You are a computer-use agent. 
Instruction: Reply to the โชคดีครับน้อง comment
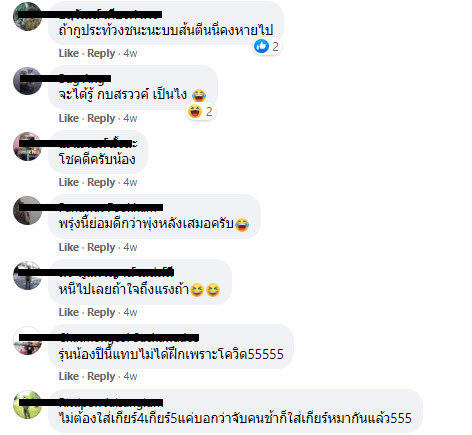(101, 182)
